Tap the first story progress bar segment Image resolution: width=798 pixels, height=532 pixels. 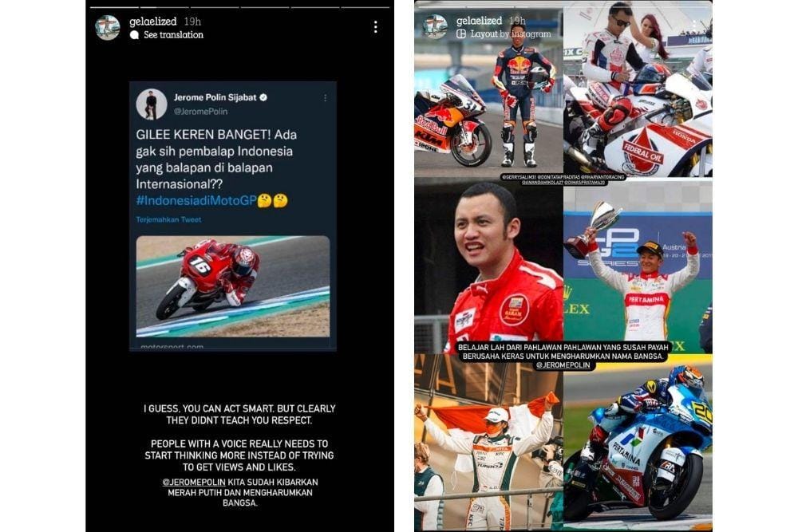(114, 7)
